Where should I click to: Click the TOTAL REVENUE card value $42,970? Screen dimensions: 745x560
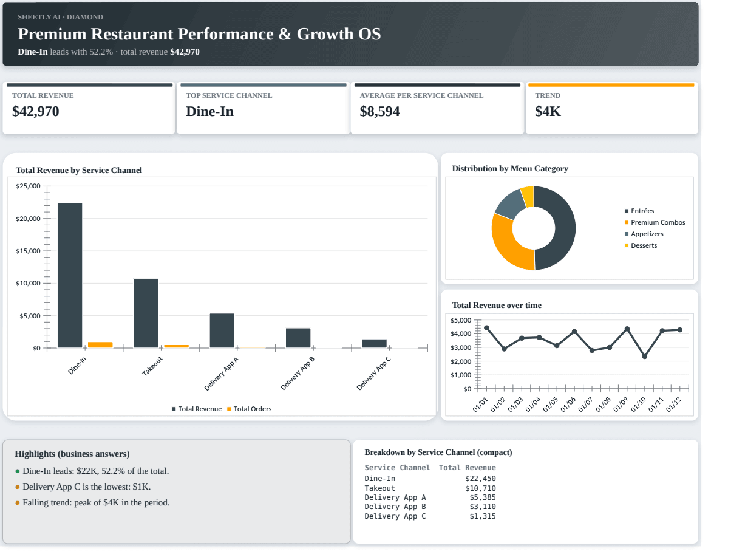36,112
